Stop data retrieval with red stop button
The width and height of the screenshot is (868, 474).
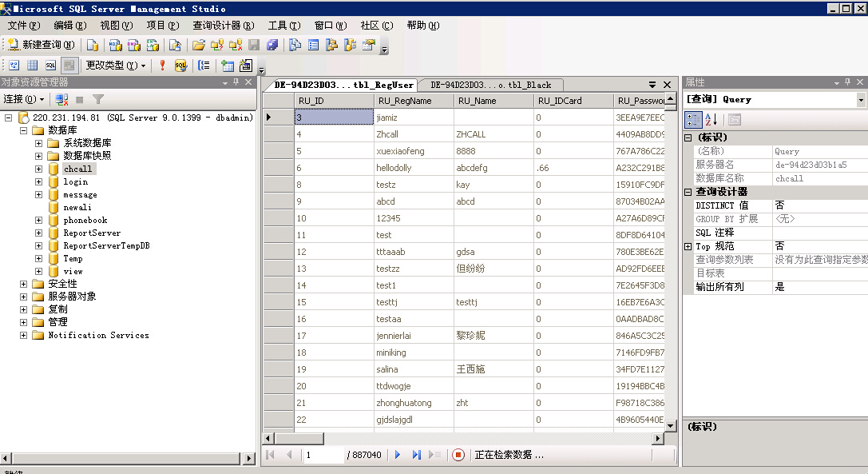pyautogui.click(x=458, y=455)
